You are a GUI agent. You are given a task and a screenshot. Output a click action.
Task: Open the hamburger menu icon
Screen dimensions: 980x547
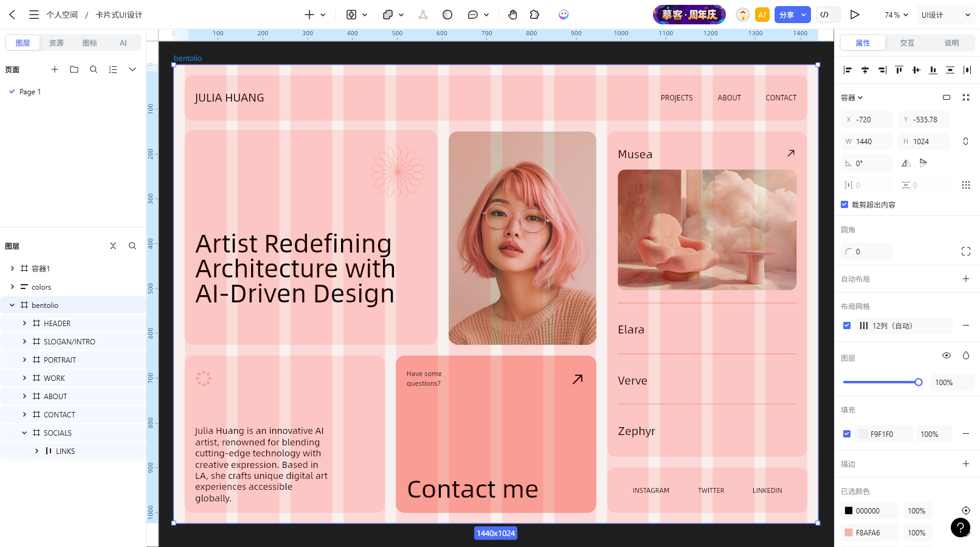pyautogui.click(x=34, y=15)
